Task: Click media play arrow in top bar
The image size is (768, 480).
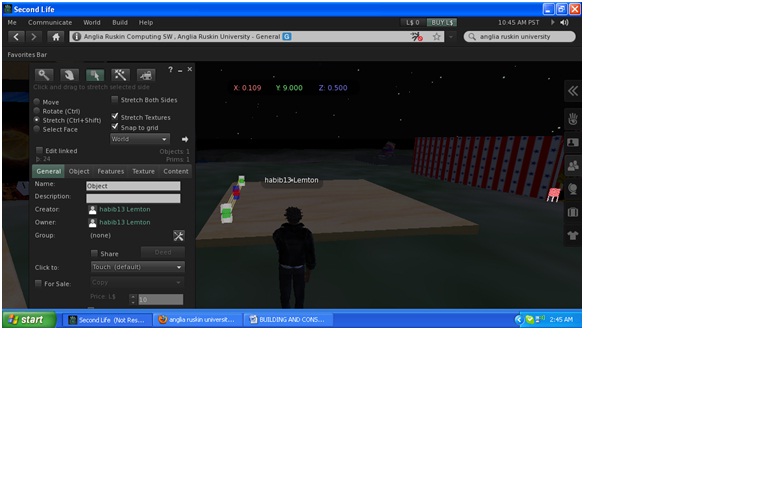Action: coord(552,22)
